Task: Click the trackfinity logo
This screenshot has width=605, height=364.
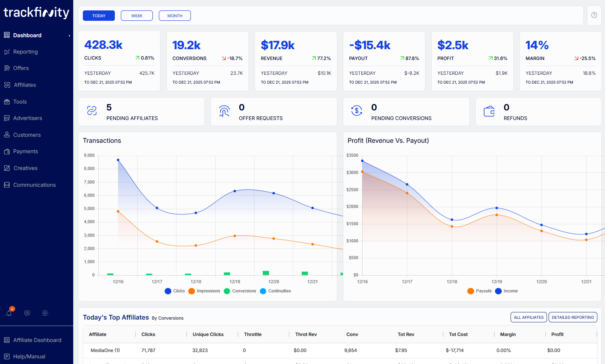Action: pyautogui.click(x=36, y=13)
